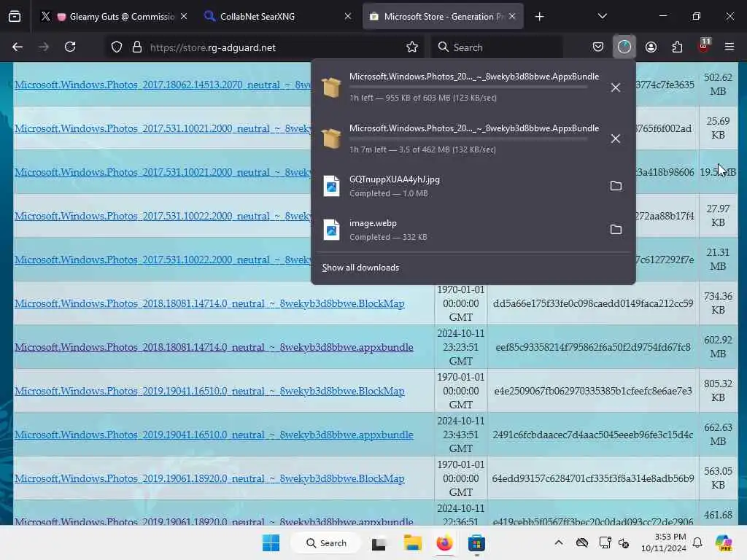Click OneDrive cloud tray icon
This screenshot has width=747, height=560.
pos(582,542)
